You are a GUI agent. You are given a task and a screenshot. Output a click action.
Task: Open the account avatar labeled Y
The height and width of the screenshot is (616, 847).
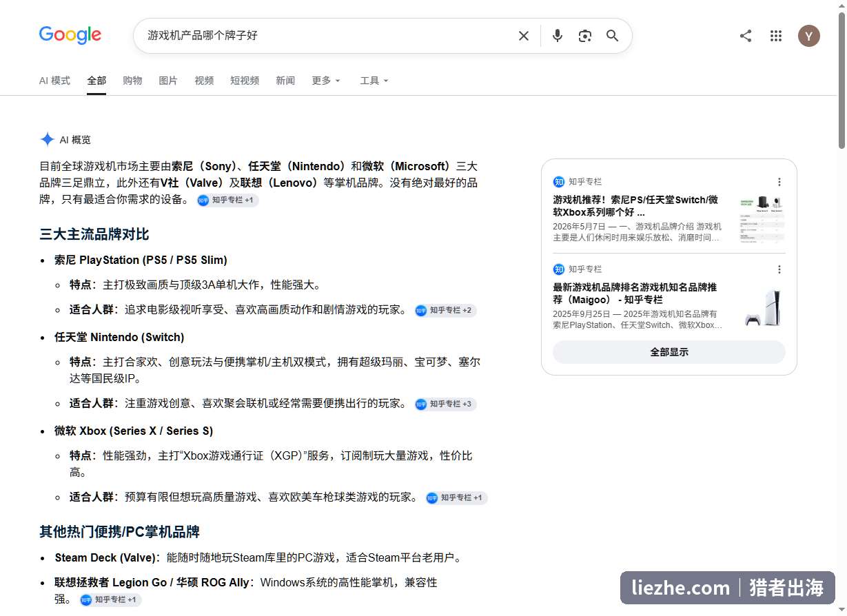[x=809, y=36]
